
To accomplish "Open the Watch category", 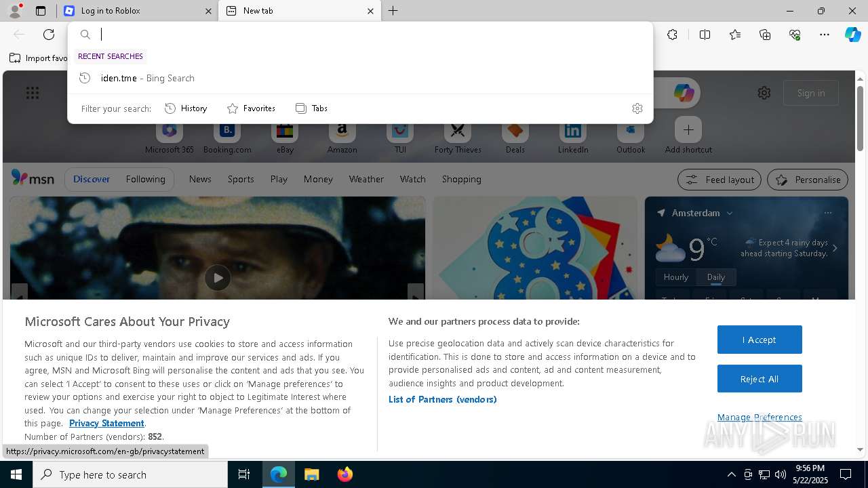I will 412,179.
